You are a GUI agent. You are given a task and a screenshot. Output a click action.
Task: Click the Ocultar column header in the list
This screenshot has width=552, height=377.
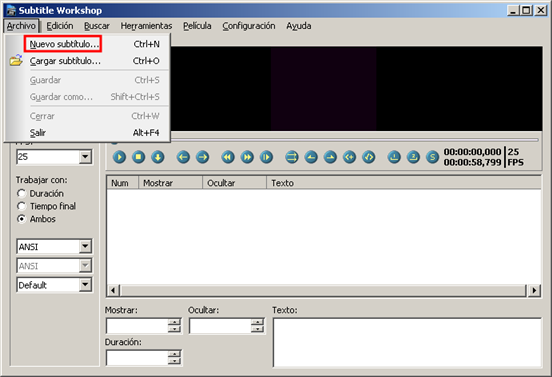pyautogui.click(x=235, y=183)
